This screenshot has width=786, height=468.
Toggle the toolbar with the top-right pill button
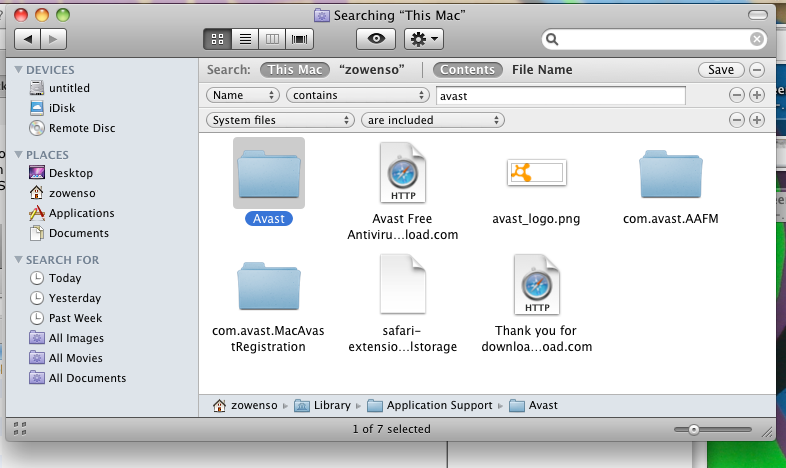point(758,15)
